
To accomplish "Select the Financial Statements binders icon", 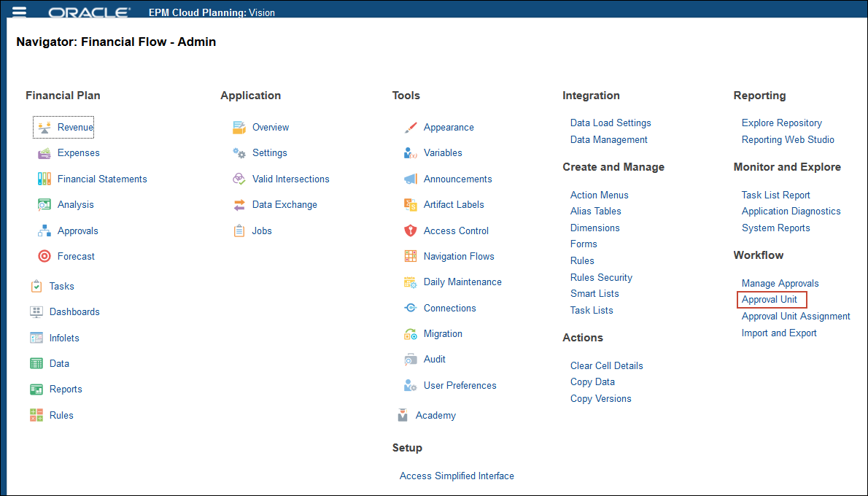I will (44, 179).
